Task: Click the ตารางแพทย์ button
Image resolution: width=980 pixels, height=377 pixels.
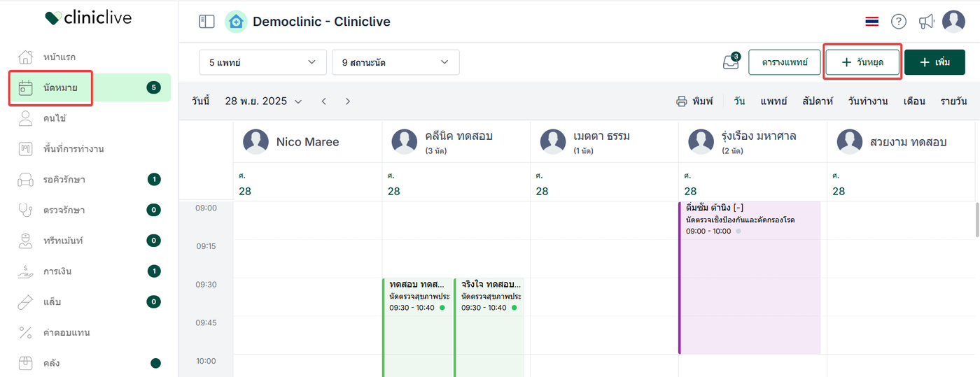Action: click(784, 62)
